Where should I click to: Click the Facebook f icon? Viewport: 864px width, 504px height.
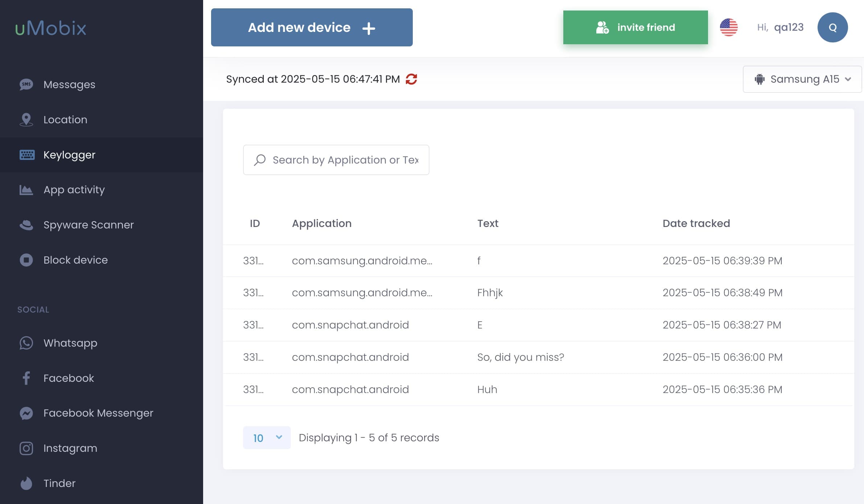click(x=26, y=378)
